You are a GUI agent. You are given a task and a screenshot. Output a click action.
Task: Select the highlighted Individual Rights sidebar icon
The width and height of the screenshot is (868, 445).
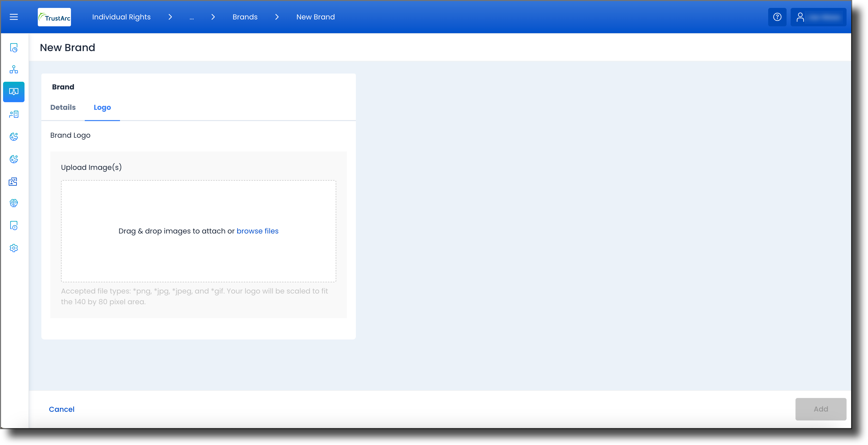14,92
